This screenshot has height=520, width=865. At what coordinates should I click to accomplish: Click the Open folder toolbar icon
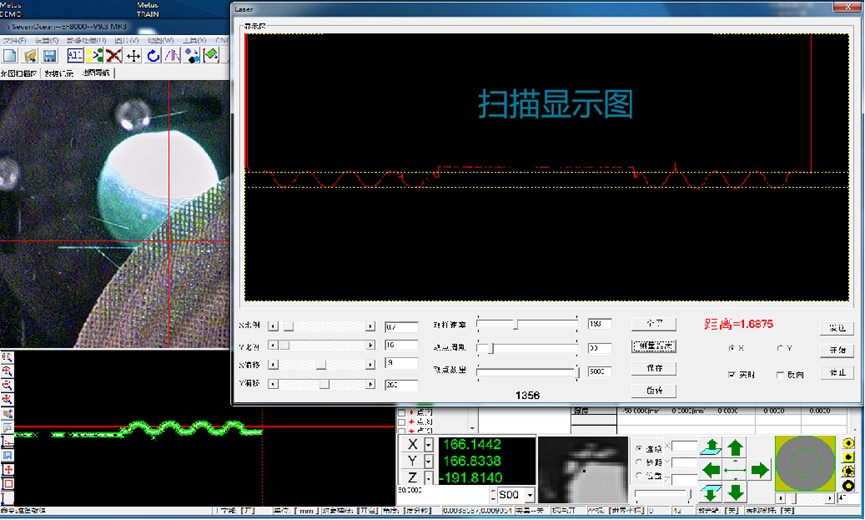(29, 56)
